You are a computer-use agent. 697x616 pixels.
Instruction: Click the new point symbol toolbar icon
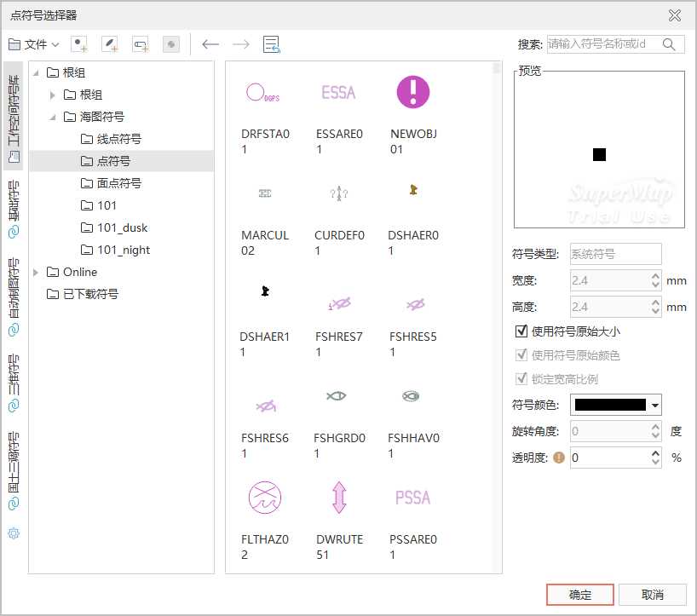point(79,44)
